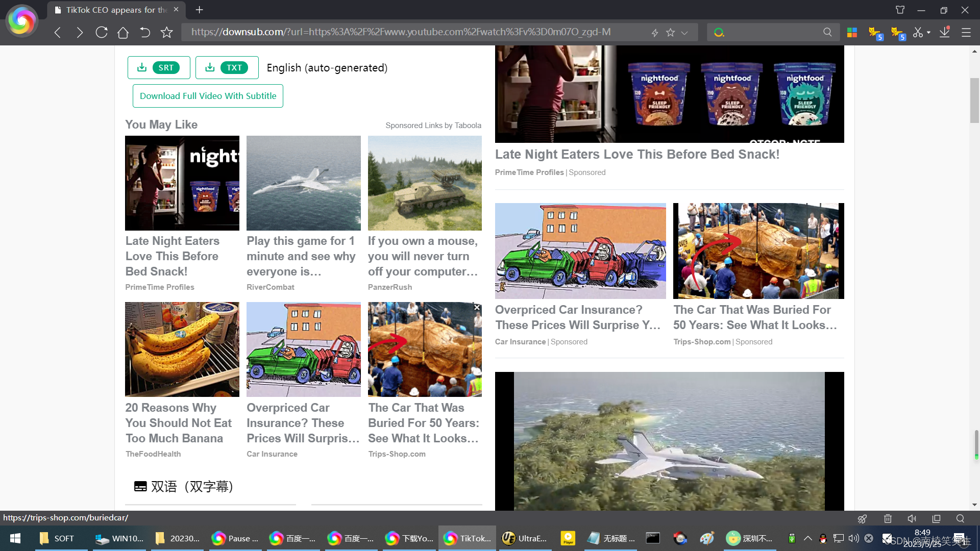Go to browser home page icon
Image resolution: width=980 pixels, height=551 pixels.
click(x=123, y=32)
